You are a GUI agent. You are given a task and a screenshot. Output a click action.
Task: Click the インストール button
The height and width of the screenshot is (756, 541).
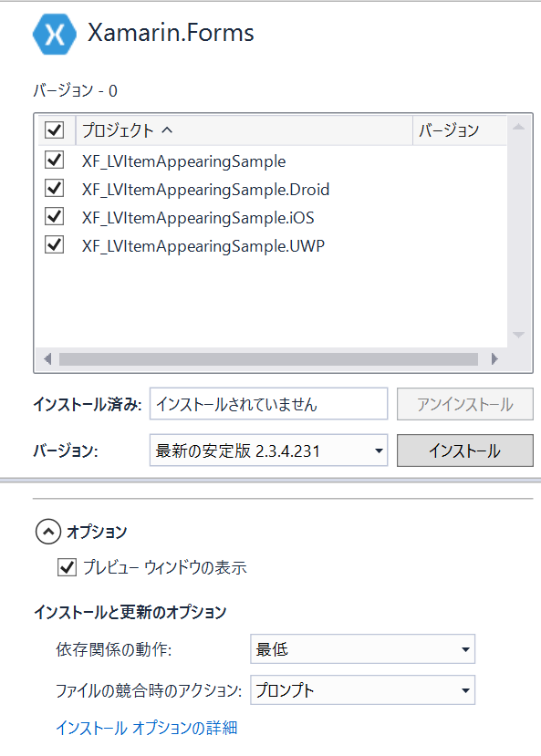(464, 450)
